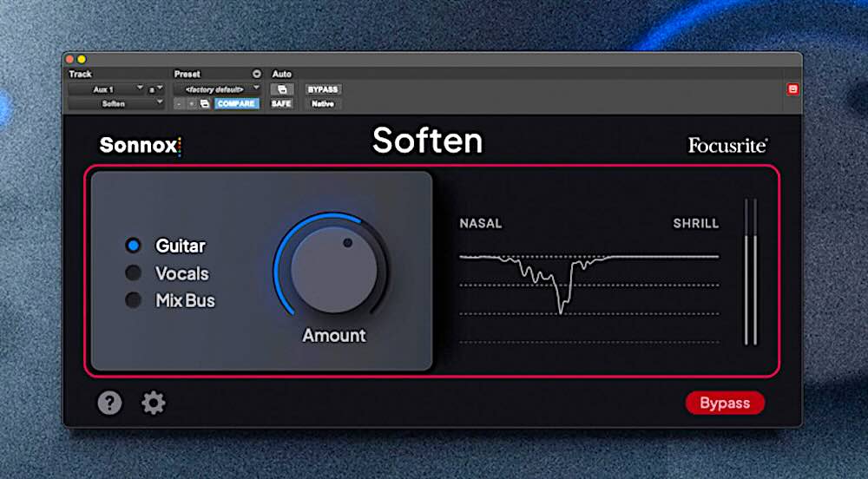Open the Soften plugin selector dropdown
This screenshot has height=479, width=868.
pyautogui.click(x=116, y=103)
